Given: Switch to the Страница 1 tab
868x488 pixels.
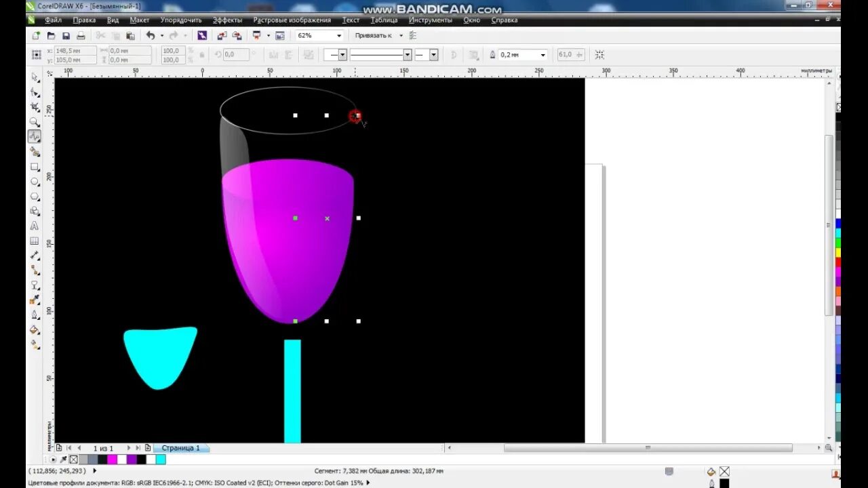Looking at the screenshot, I should pos(181,448).
